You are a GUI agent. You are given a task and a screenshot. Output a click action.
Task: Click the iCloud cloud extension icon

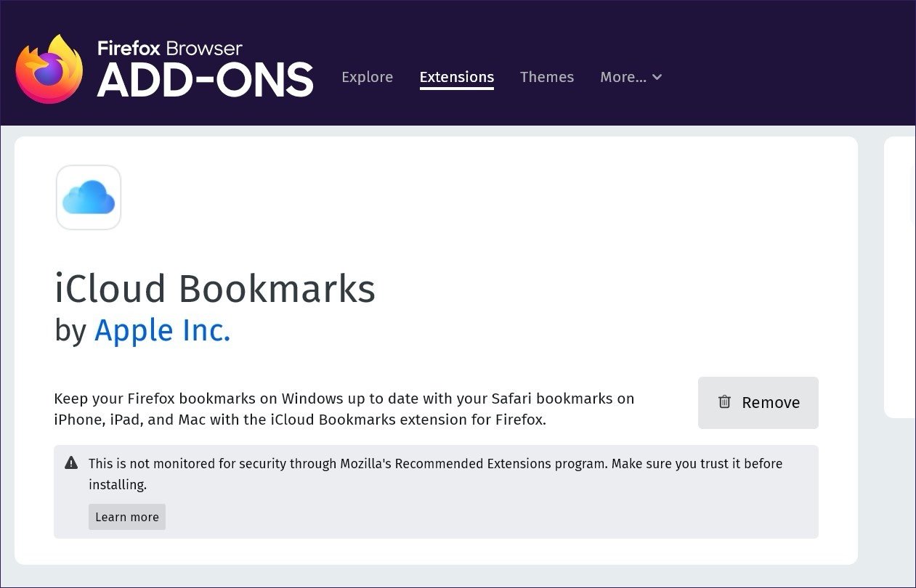(89, 197)
